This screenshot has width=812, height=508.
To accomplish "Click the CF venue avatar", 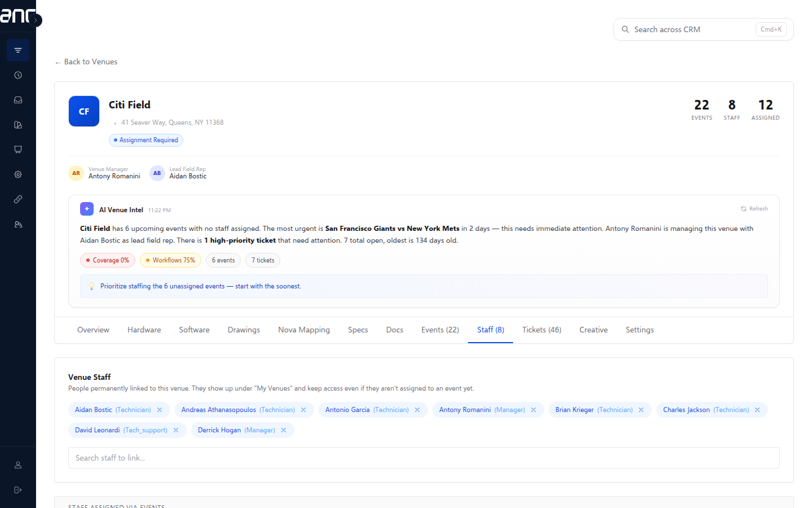I will [x=84, y=111].
